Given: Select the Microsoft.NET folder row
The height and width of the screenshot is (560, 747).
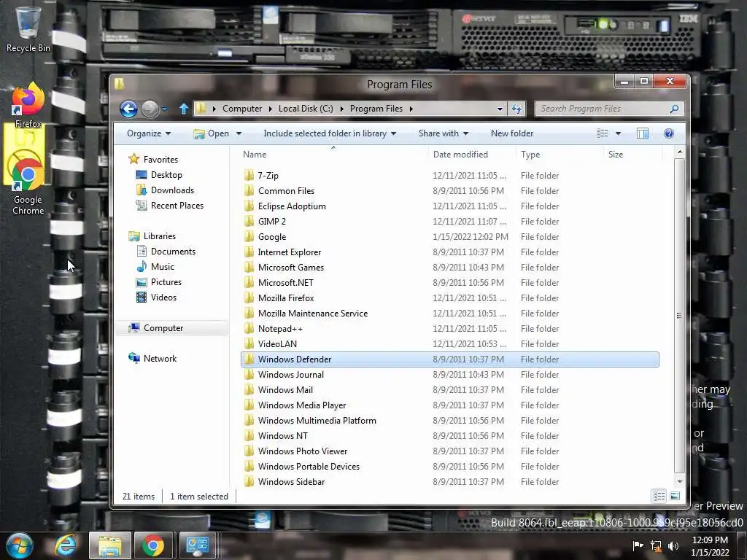Looking at the screenshot, I should click(450, 283).
